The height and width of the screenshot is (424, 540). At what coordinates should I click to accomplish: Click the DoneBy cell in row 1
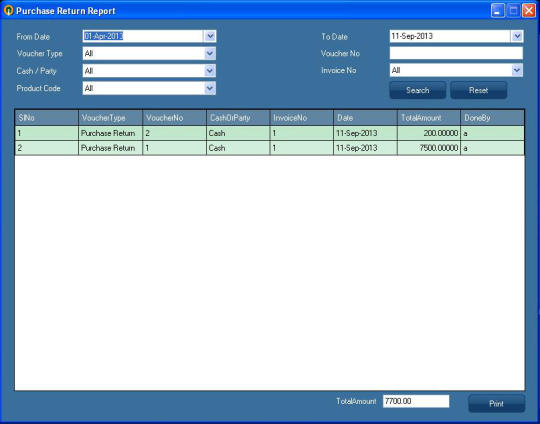492,133
